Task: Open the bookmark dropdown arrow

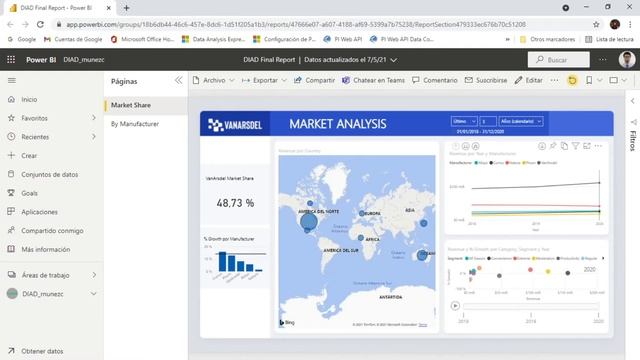Action: [x=600, y=80]
